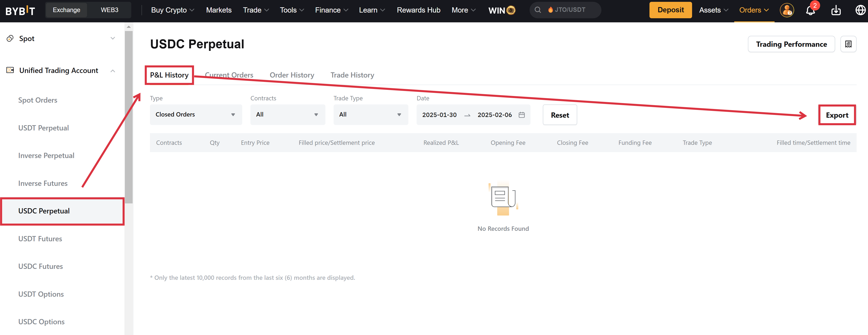The height and width of the screenshot is (335, 868).
Task: Open the Orders dropdown
Action: pyautogui.click(x=754, y=10)
